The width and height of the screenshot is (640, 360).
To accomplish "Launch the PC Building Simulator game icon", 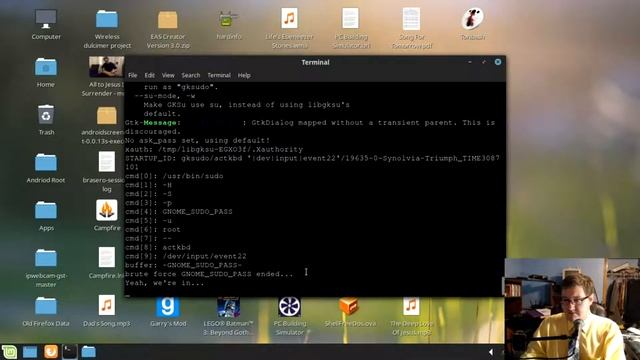I will click(289, 307).
